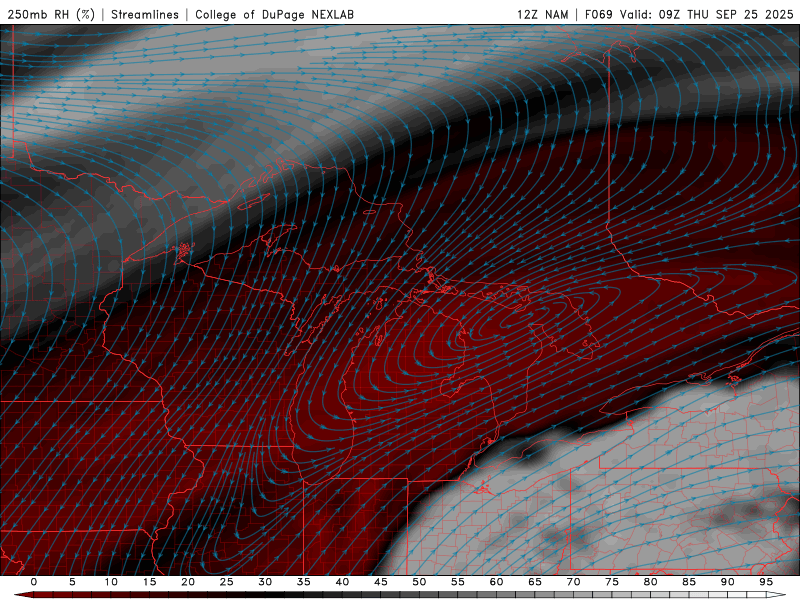The image size is (800, 600).
Task: Select the "95" legend number
Action: pos(766,582)
